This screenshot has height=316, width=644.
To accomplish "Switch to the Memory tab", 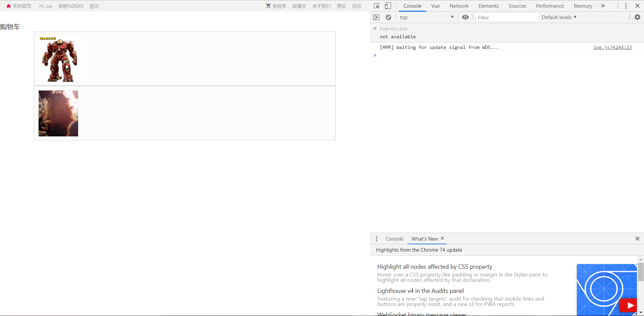I will pyautogui.click(x=583, y=6).
